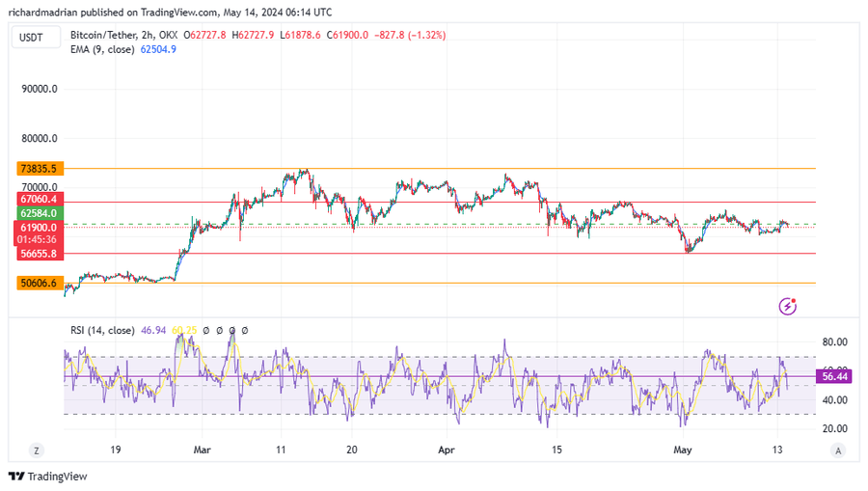Click the TradingView logo at the bottom left
868x491 pixels.
pos(47,476)
